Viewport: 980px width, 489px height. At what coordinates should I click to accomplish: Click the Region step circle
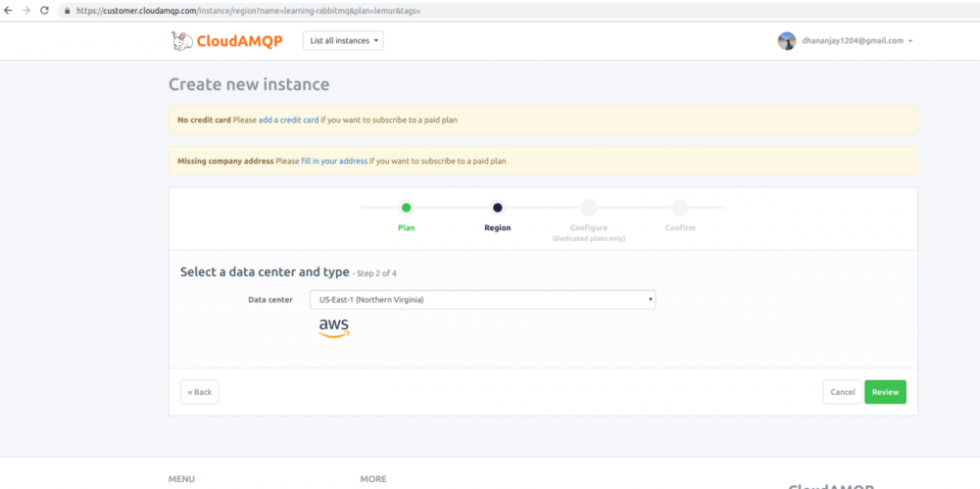498,208
